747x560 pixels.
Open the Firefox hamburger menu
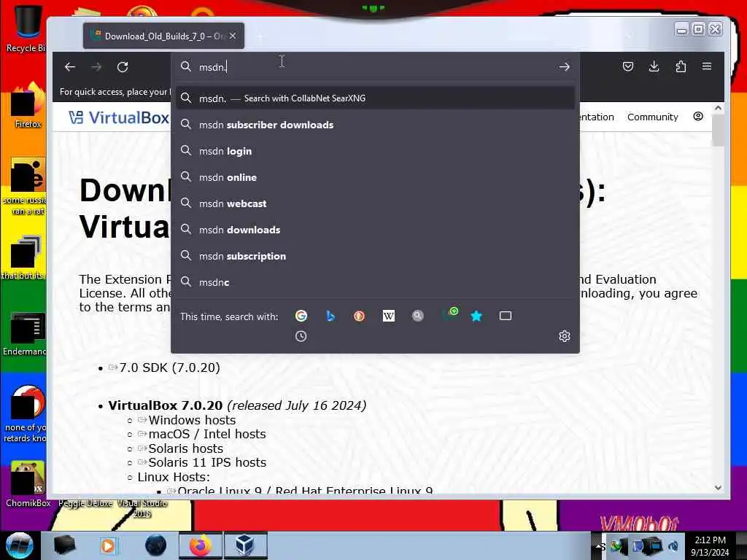(707, 66)
